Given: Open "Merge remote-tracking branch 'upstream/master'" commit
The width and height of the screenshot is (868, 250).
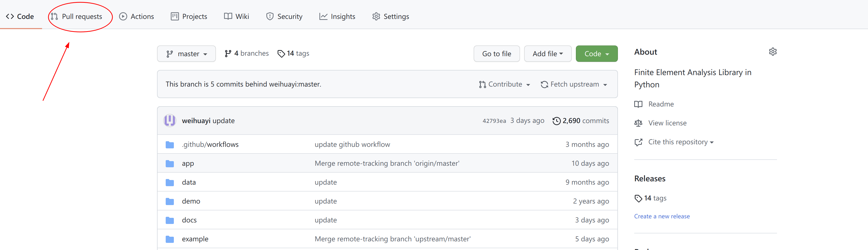Looking at the screenshot, I should point(393,239).
